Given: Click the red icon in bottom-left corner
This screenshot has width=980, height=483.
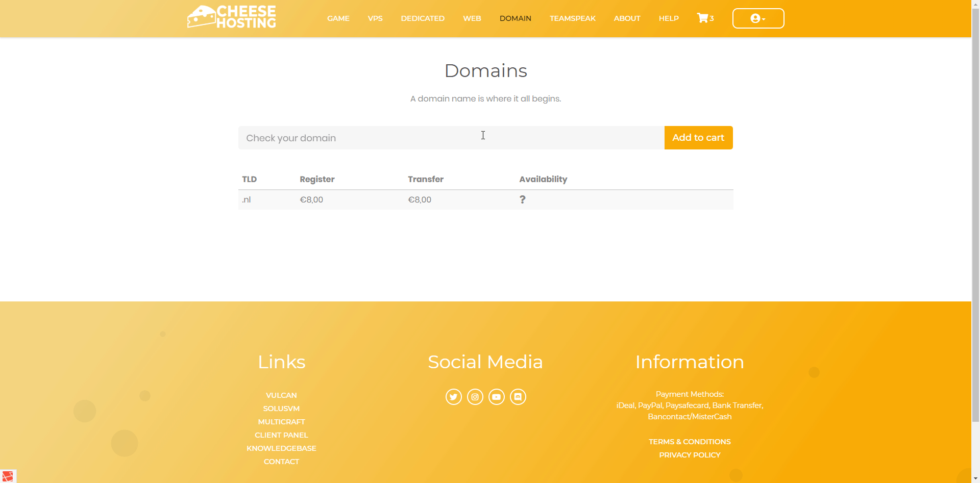Looking at the screenshot, I should tap(8, 476).
